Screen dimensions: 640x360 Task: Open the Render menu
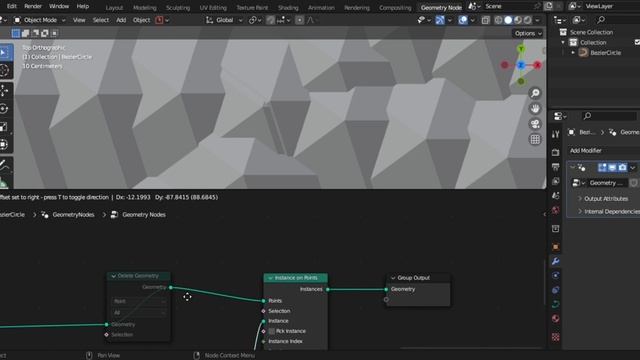(x=33, y=6)
